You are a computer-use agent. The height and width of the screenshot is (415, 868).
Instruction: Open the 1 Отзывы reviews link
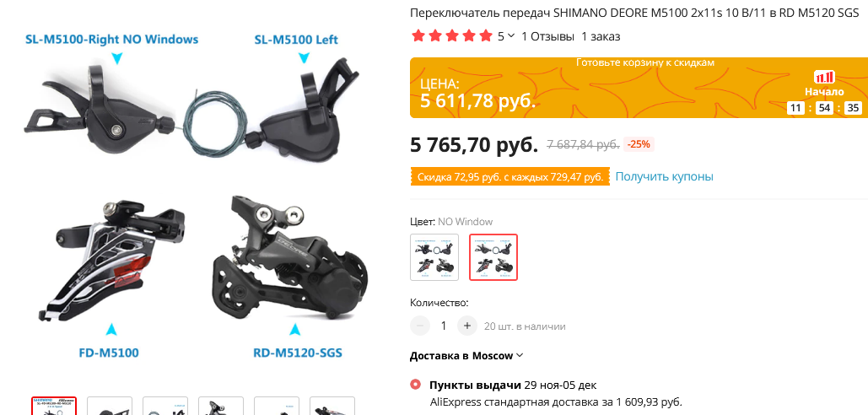(548, 36)
